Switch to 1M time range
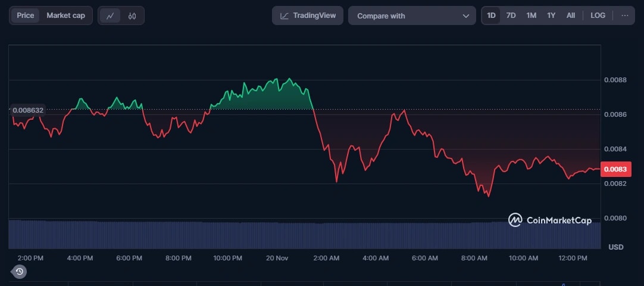This screenshot has height=286, width=644. click(x=531, y=15)
